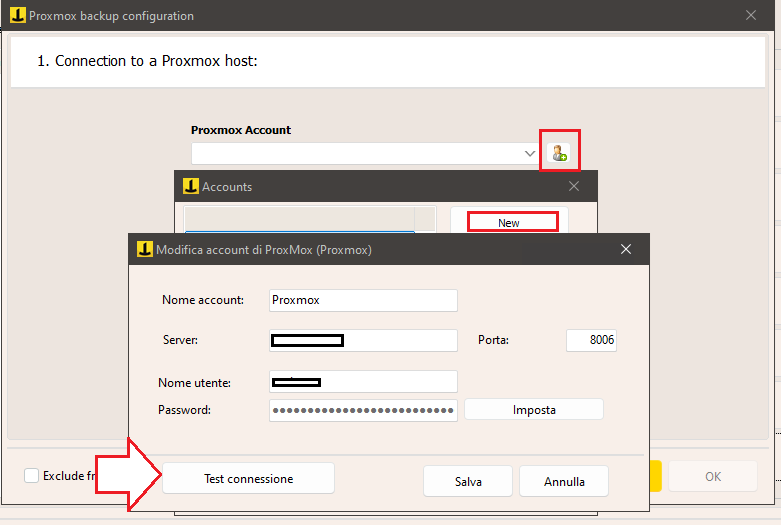Click the Test connessione button
Viewport: 781px width, 525px height.
[248, 479]
